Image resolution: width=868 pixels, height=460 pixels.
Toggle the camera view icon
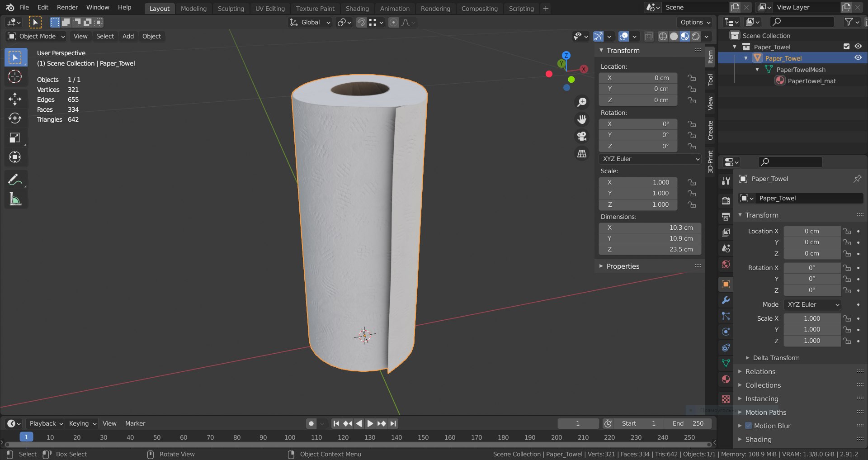[x=582, y=136]
